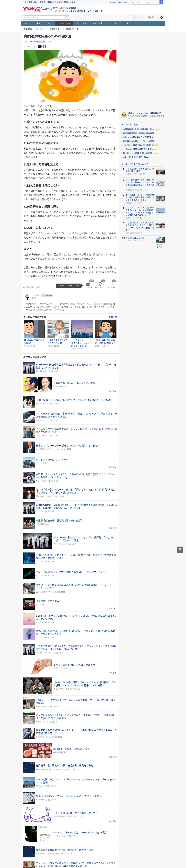Close ad under 「溶けて無くなる」 item
186x868 pixels.
[x=115, y=391]
